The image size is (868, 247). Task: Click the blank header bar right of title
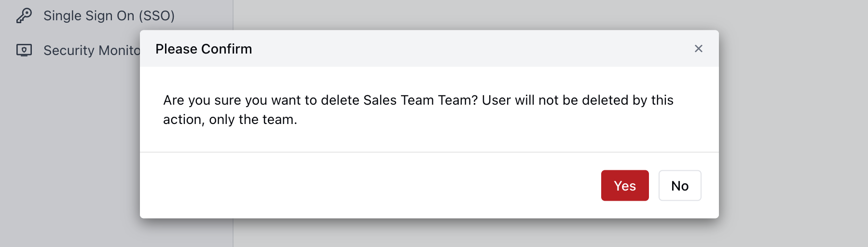point(458,49)
